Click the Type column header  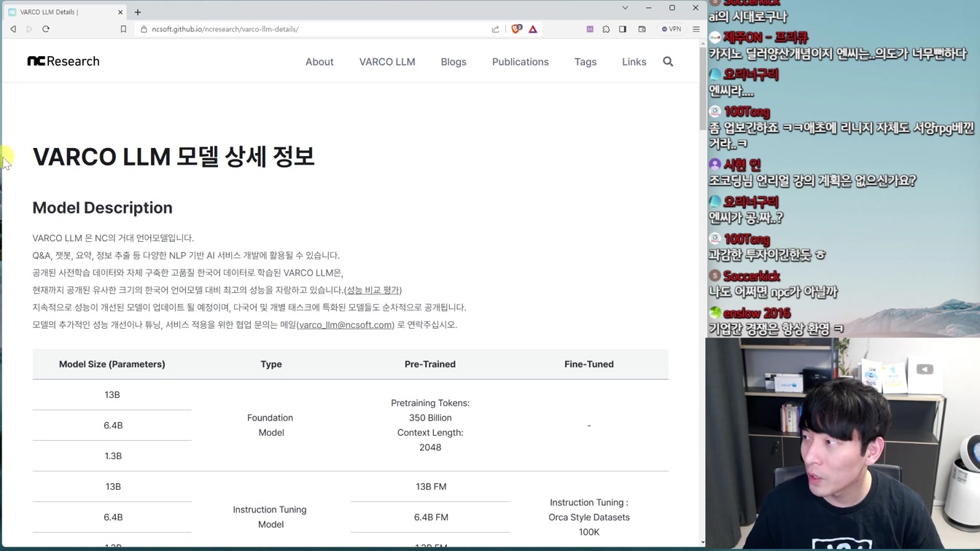tap(271, 364)
